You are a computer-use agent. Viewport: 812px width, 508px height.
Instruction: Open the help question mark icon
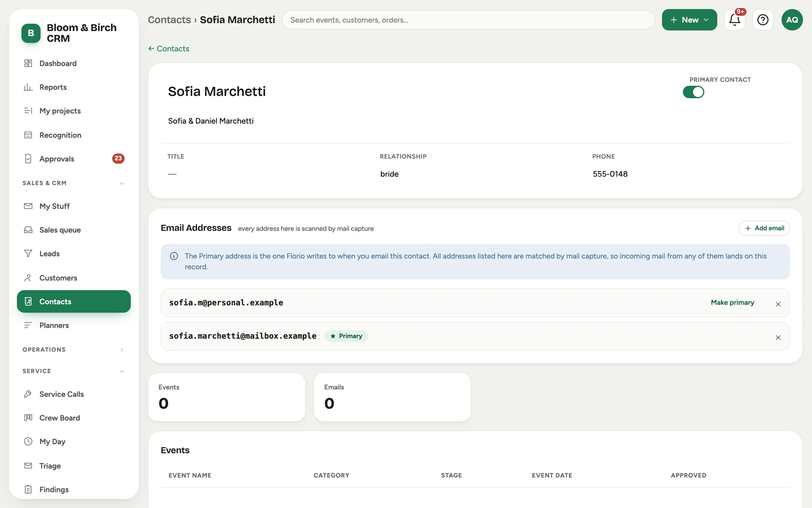pos(763,20)
